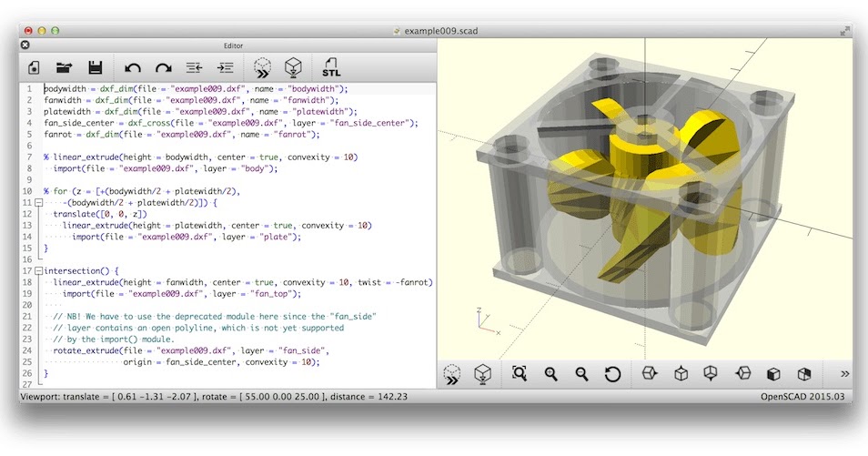Create a new file from the editor toolbar

34,67
